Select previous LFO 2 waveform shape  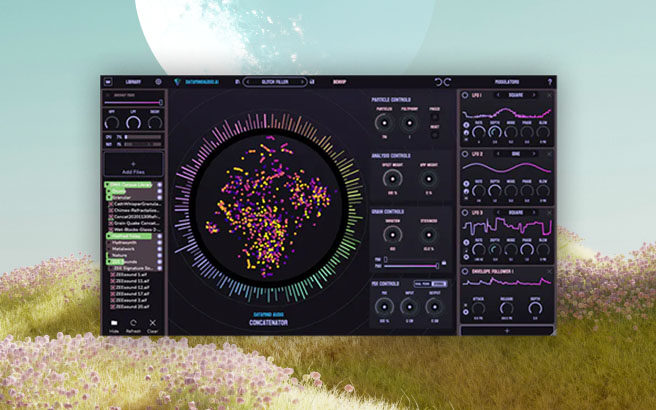(x=498, y=154)
